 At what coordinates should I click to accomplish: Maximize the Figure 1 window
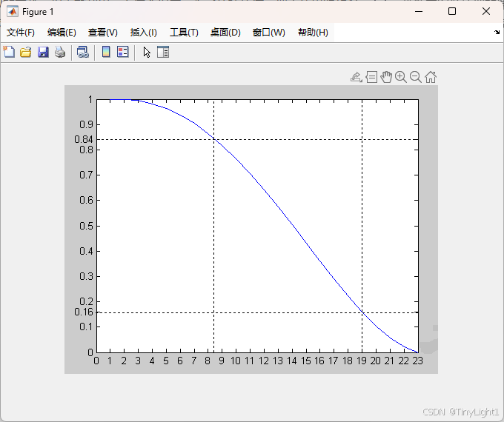tap(452, 12)
